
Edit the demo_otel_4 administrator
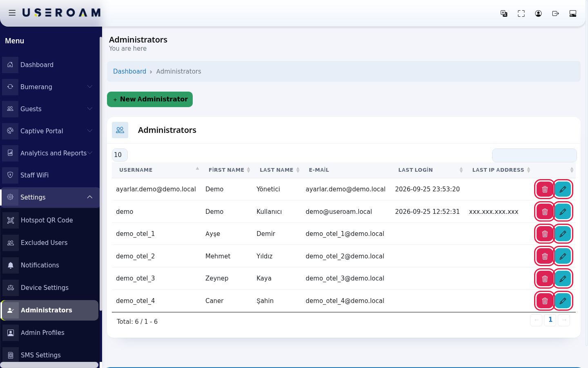coord(563,301)
